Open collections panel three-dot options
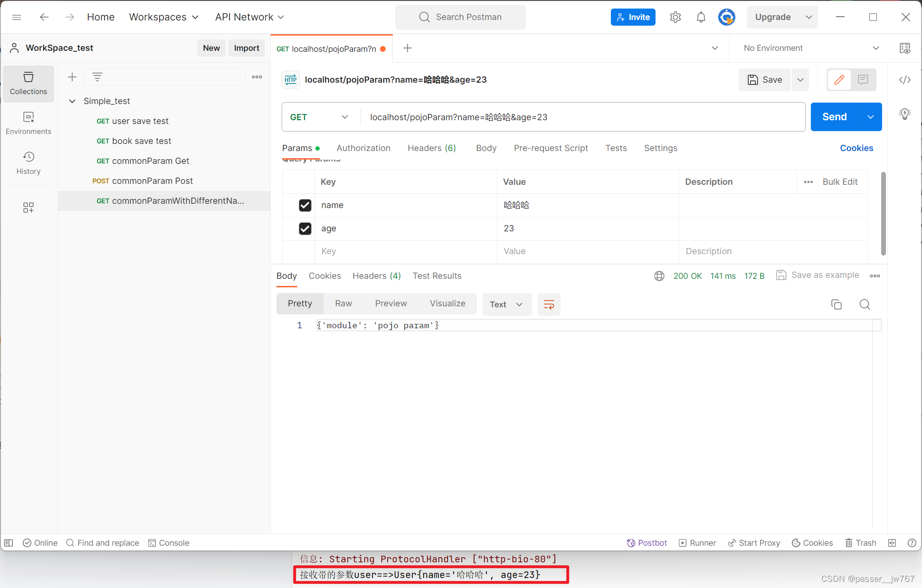Image resolution: width=922 pixels, height=588 pixels. [257, 77]
